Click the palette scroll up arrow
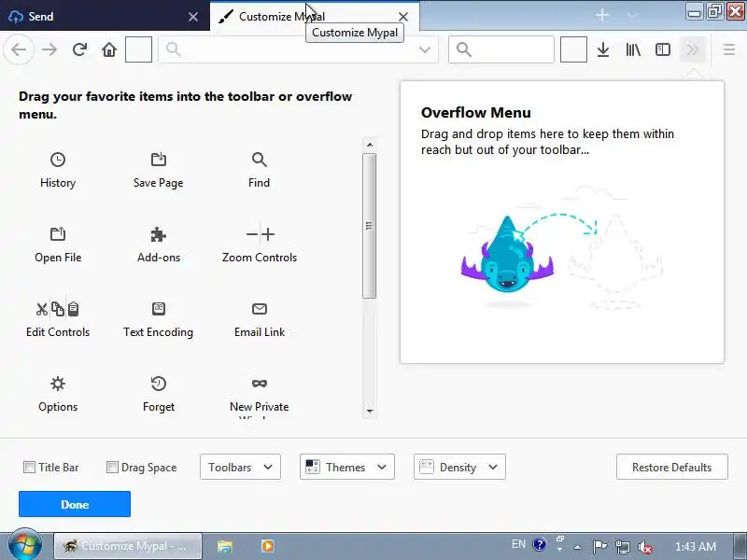The height and width of the screenshot is (560, 747). pyautogui.click(x=369, y=144)
